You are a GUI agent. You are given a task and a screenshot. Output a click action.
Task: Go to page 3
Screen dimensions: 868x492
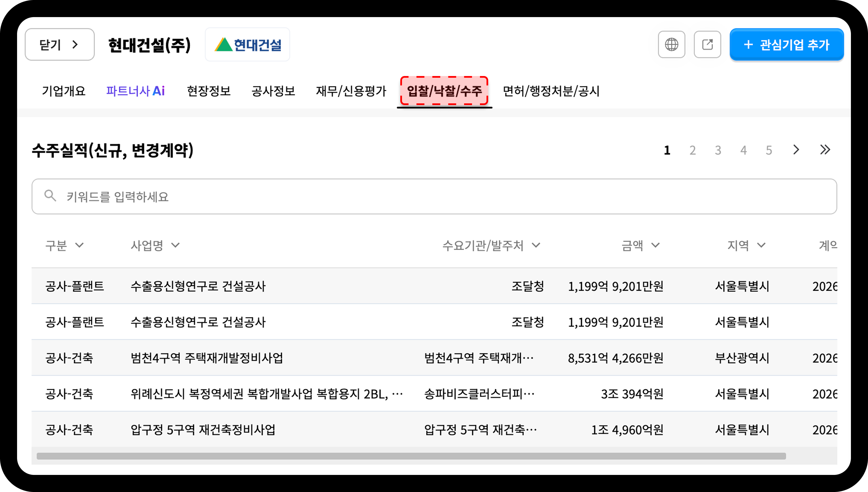tap(718, 150)
